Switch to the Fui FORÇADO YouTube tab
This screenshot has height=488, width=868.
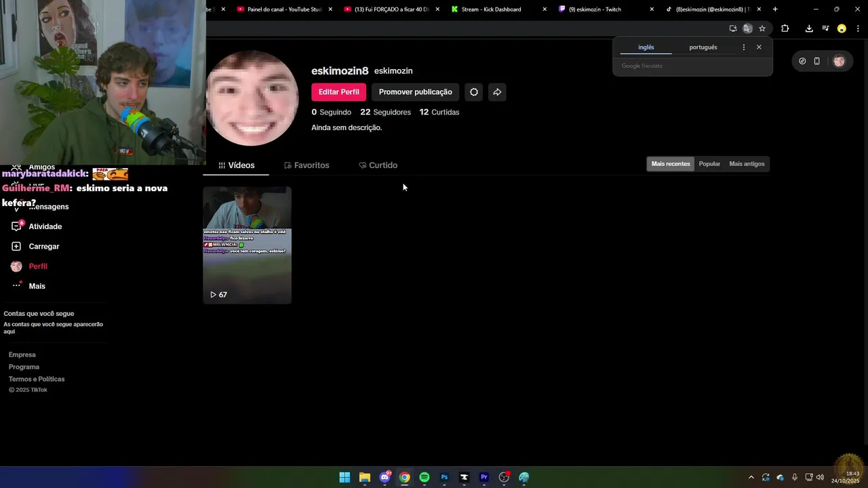pos(387,9)
